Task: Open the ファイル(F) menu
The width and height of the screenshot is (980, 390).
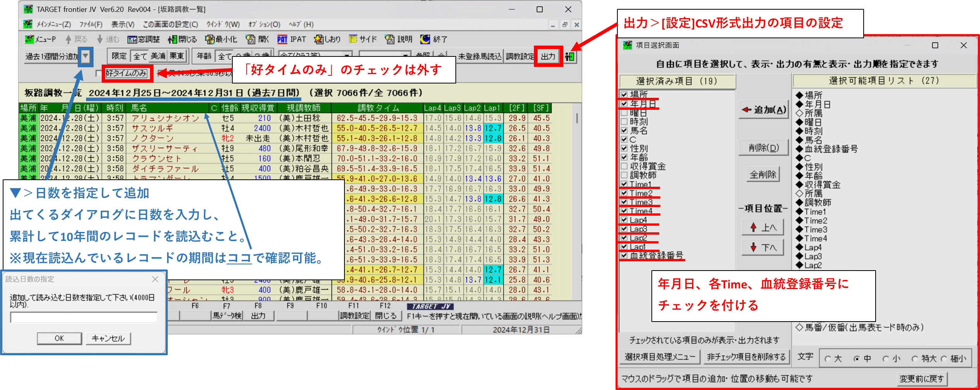Action: [x=91, y=24]
